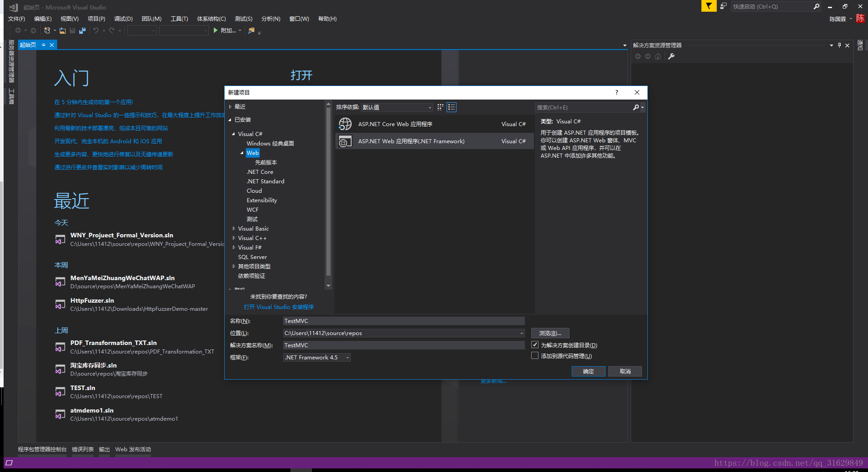This screenshot has height=472, width=868.
Task: Open WNY_Projuect_Formal_Version.sln recent solution icon
Action: tap(60, 240)
